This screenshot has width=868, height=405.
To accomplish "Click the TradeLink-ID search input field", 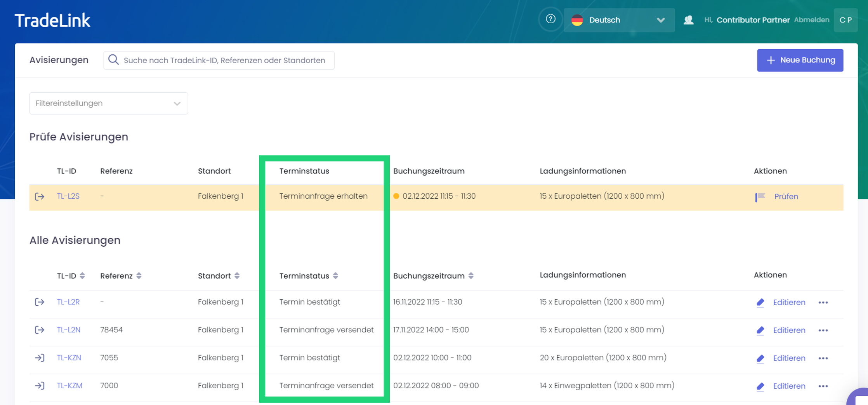I will click(x=225, y=60).
